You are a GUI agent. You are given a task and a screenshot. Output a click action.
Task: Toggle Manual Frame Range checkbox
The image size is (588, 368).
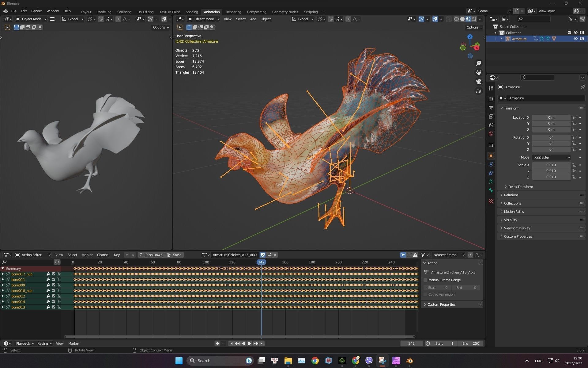tap(425, 280)
